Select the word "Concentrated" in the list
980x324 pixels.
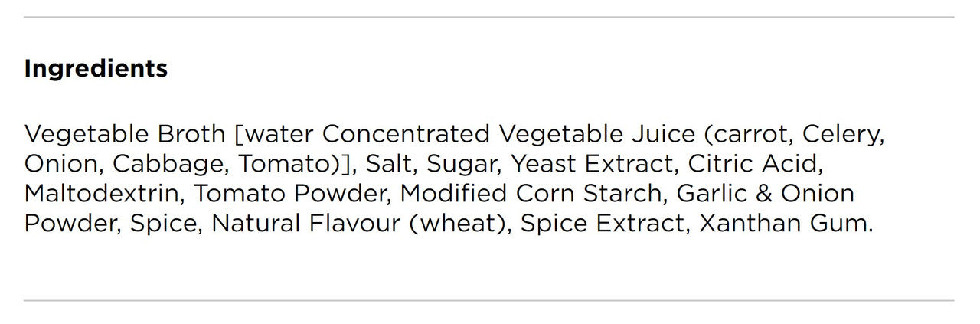click(x=405, y=134)
